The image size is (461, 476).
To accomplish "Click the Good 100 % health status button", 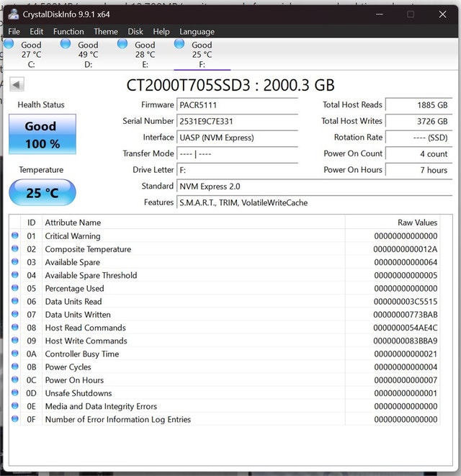I will pyautogui.click(x=42, y=134).
